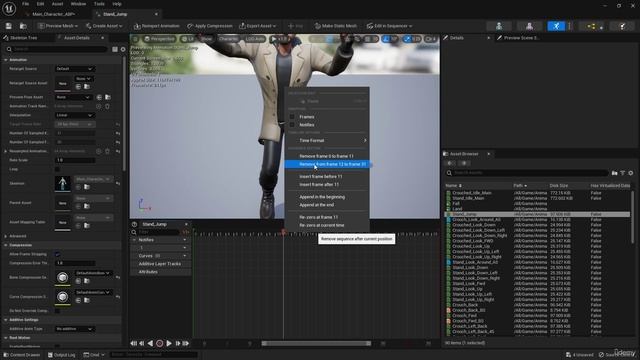The height and width of the screenshot is (360, 640).
Task: Open the Physics asset mode icon
Action: point(622,26)
